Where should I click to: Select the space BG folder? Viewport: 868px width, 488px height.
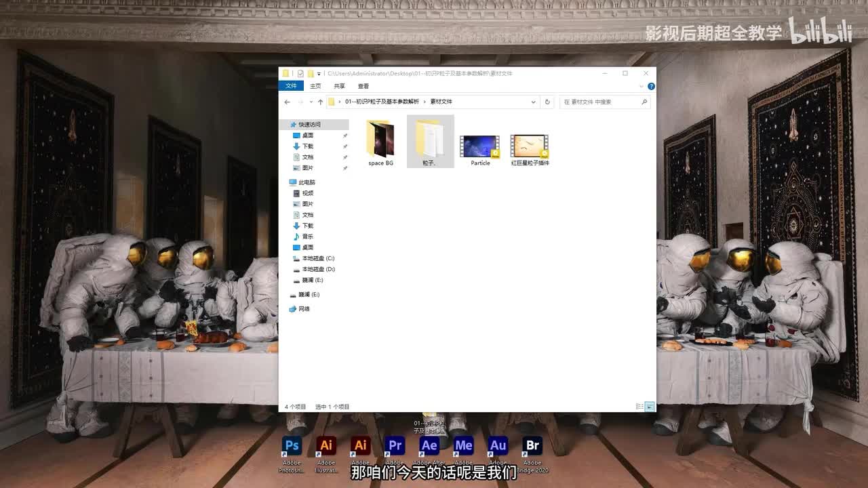click(x=380, y=142)
